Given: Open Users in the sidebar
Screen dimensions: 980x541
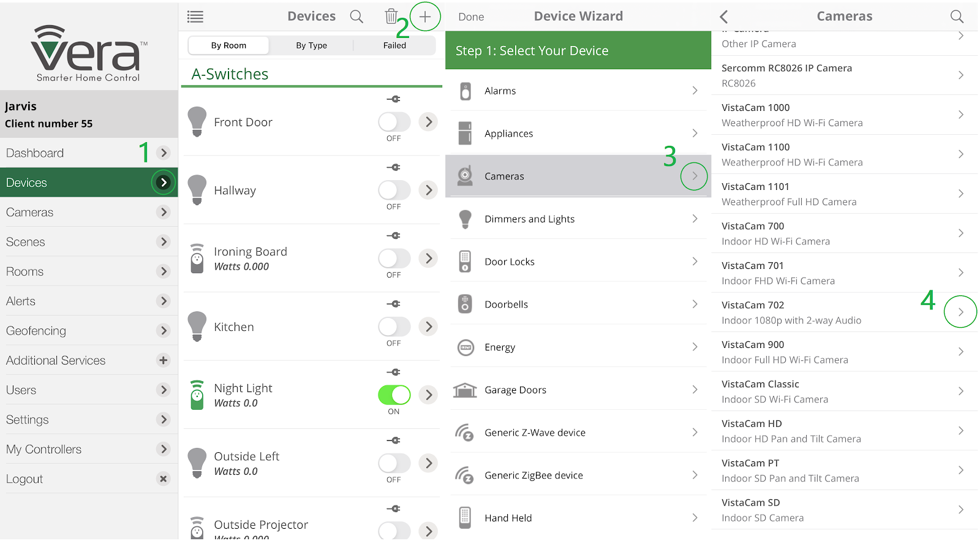Looking at the screenshot, I should 89,390.
